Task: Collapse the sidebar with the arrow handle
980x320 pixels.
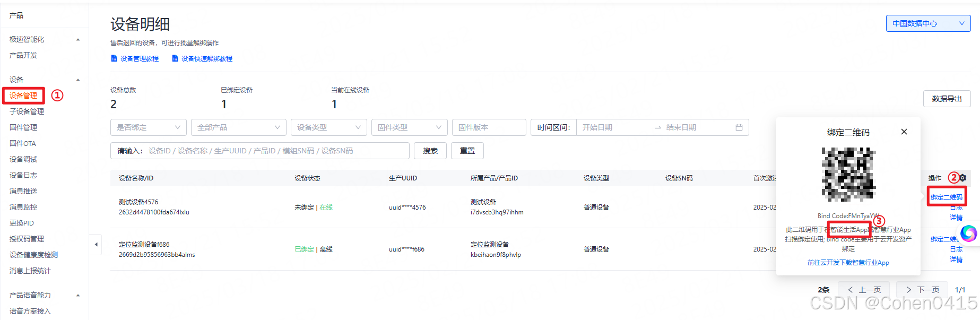Action: point(96,245)
